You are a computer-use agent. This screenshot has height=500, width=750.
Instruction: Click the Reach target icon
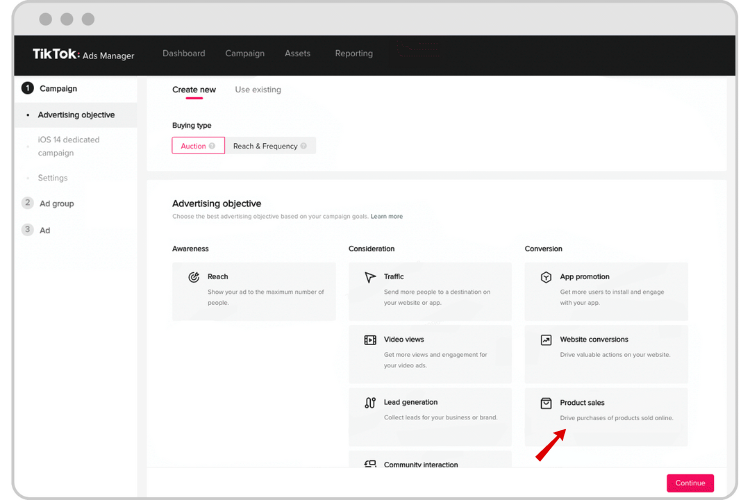pyautogui.click(x=194, y=277)
